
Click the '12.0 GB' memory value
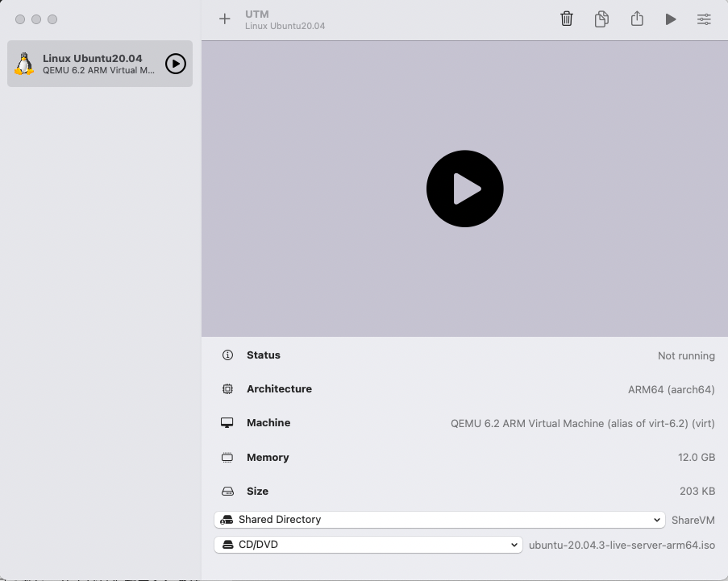(x=697, y=457)
